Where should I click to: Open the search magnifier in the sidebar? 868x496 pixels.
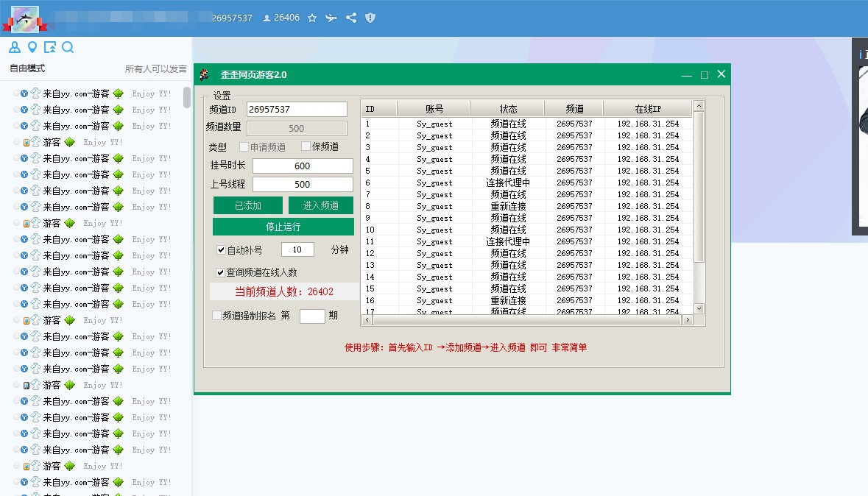pos(68,48)
